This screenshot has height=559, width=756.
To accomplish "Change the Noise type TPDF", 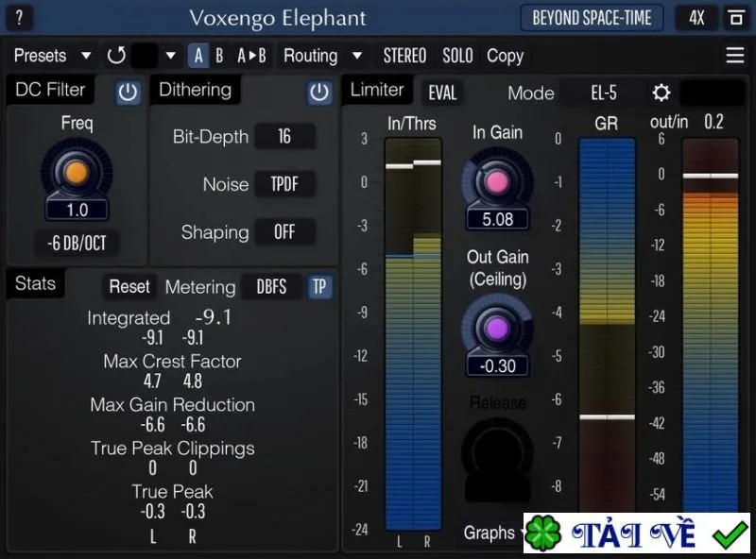I will [284, 184].
